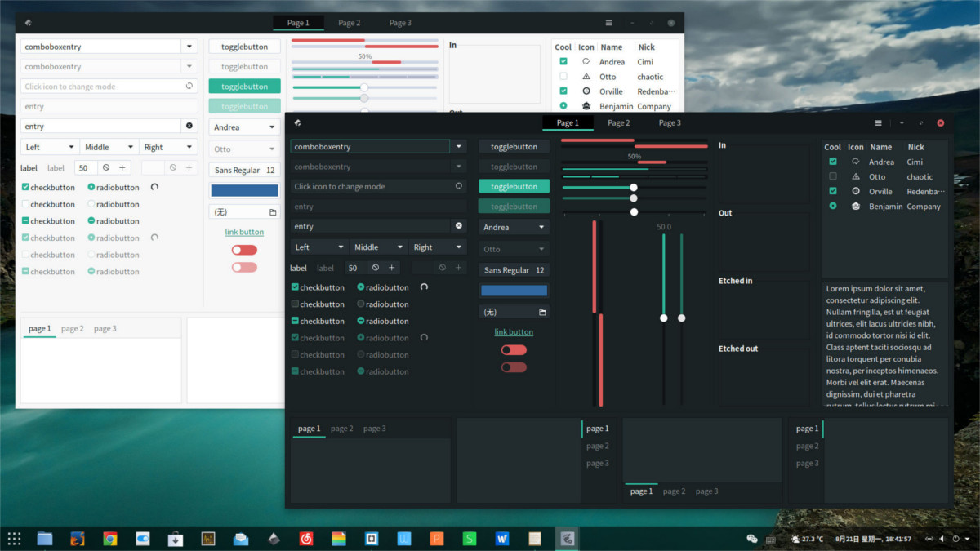Screen dimensions: 980x551
Task: Expand the Left dropdown
Action: [x=319, y=247]
